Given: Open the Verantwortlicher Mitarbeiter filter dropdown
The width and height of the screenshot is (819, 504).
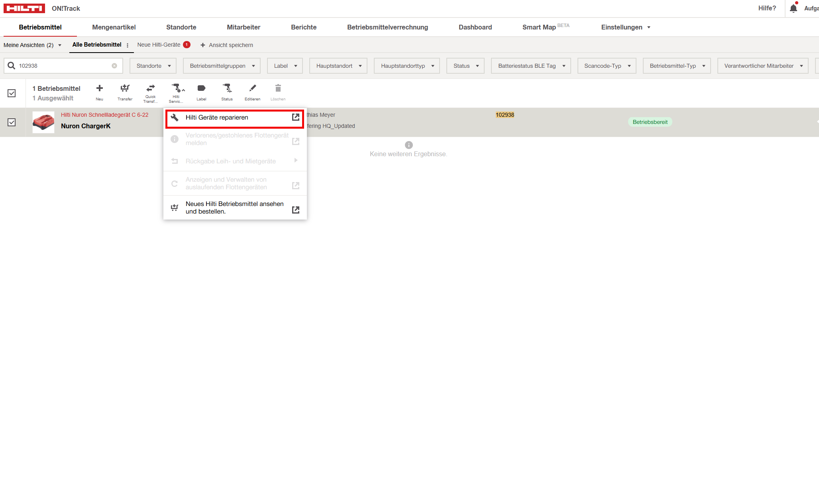Looking at the screenshot, I should 763,66.
